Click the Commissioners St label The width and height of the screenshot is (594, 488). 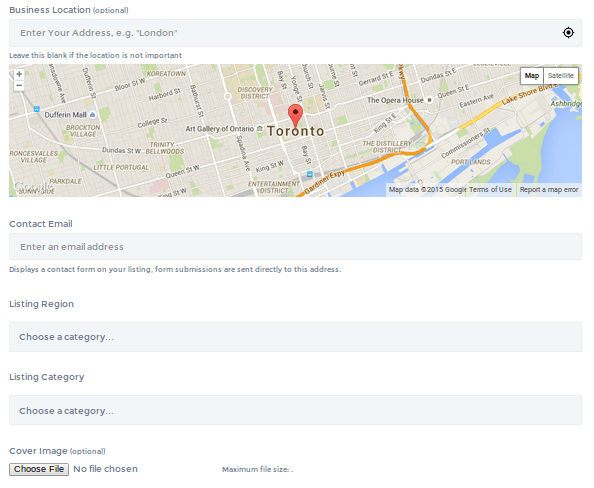[x=466, y=143]
